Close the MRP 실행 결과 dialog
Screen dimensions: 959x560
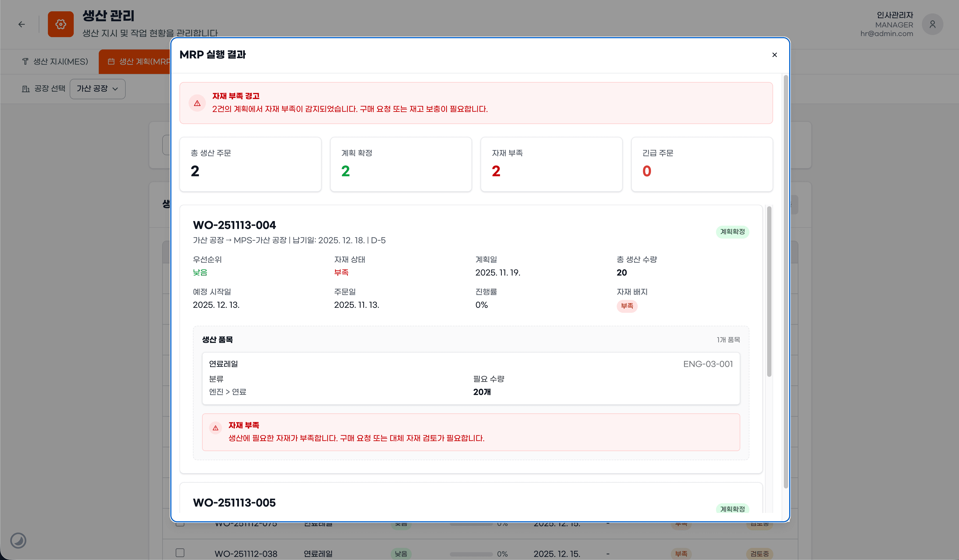point(774,55)
